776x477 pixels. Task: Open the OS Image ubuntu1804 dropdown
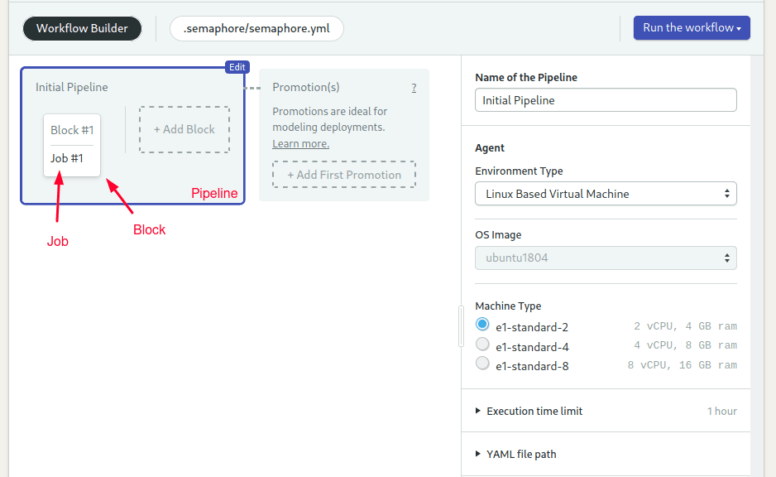606,258
